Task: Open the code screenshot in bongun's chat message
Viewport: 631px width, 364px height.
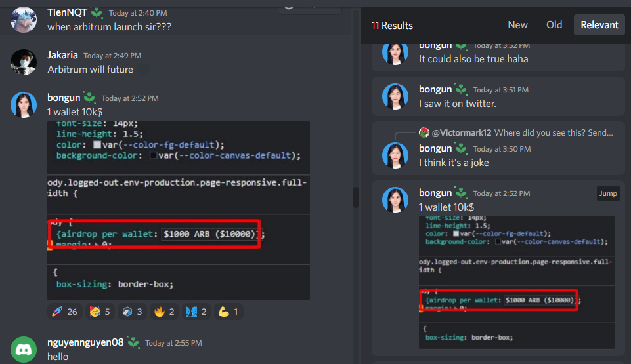Action: tap(179, 210)
